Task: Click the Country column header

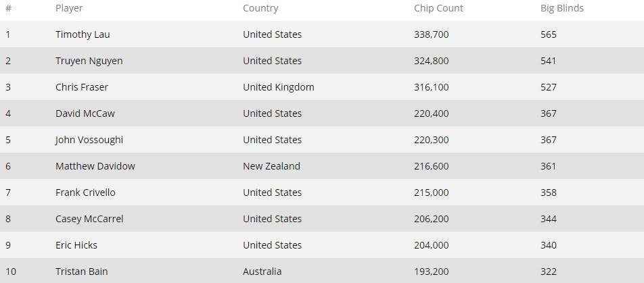Action: 260,9
